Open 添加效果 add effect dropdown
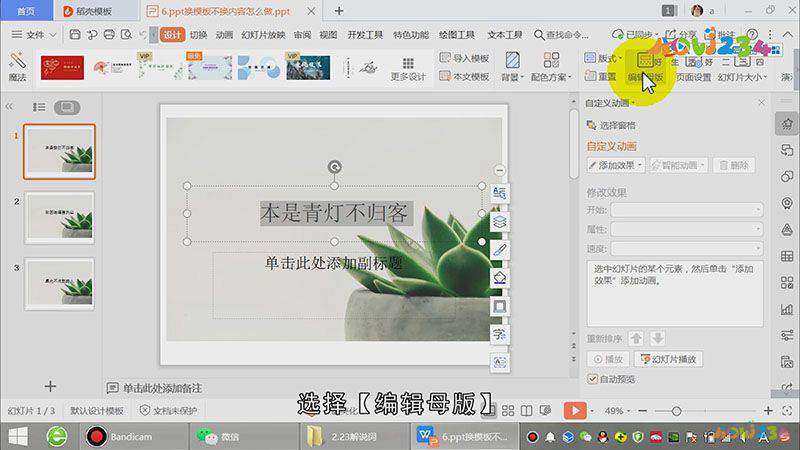The image size is (800, 450). 615,165
